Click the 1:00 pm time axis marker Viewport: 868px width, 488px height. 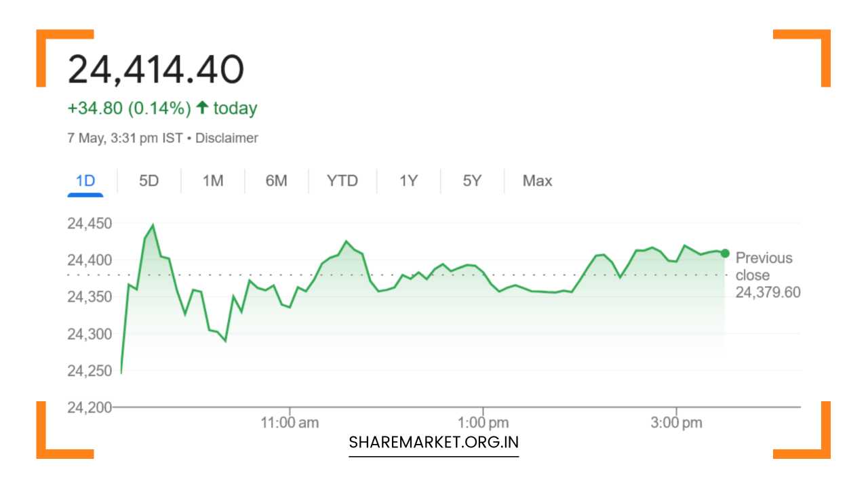pos(482,423)
